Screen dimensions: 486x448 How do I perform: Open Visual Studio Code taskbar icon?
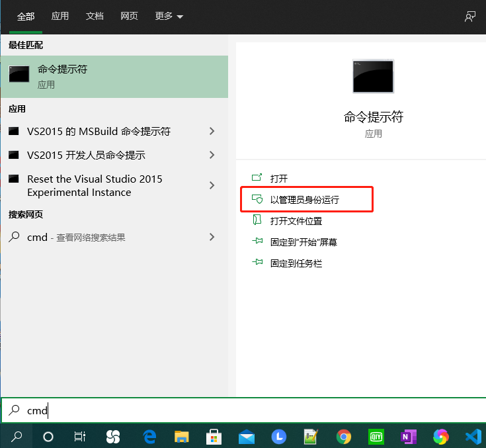click(x=472, y=436)
